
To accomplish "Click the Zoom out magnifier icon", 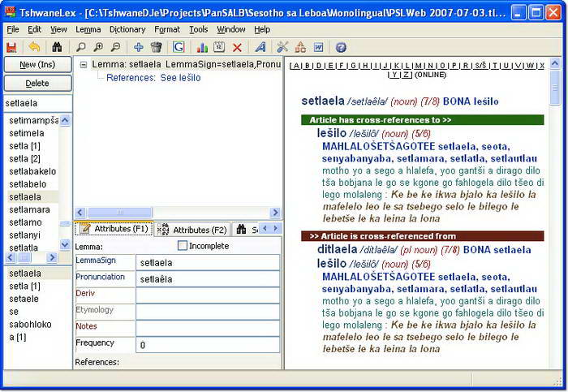I will 115,47.
